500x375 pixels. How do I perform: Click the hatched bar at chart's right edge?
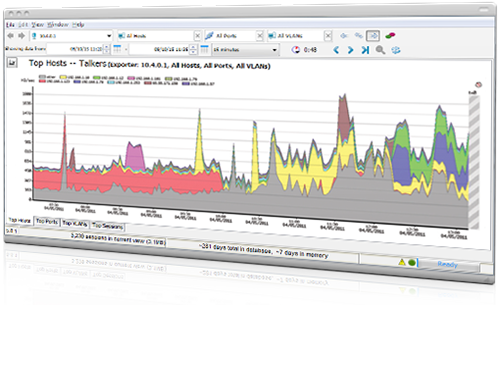pos(474,162)
